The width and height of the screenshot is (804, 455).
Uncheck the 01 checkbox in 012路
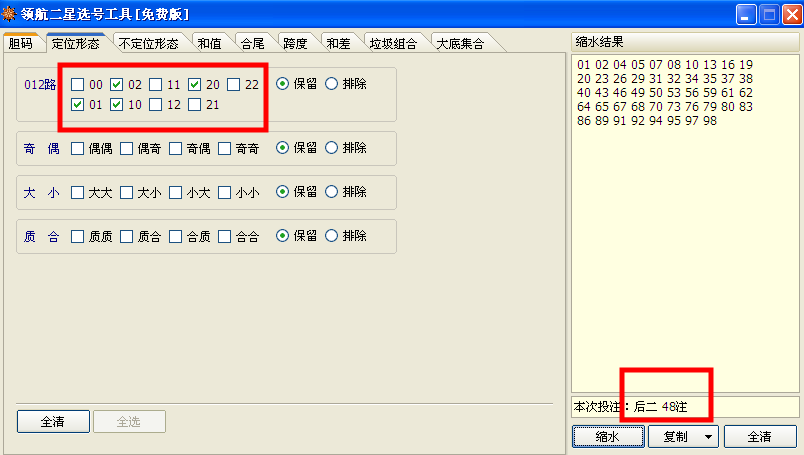77,105
